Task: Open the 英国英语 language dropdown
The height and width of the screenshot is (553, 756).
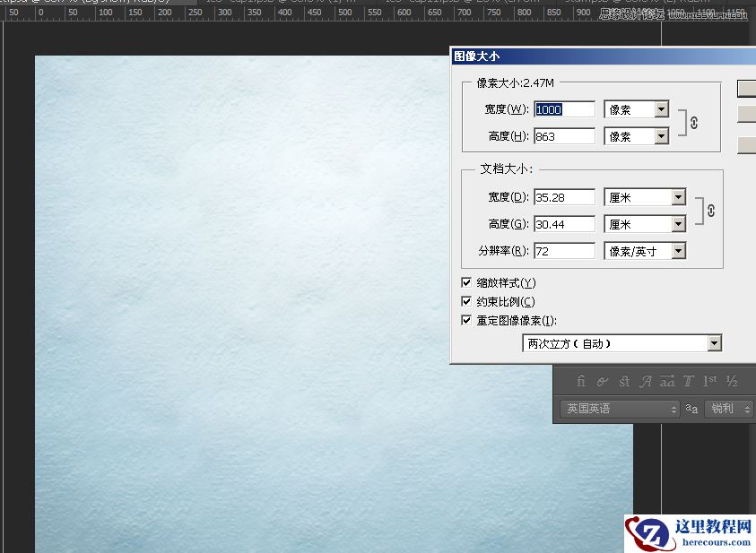Action: [674, 409]
